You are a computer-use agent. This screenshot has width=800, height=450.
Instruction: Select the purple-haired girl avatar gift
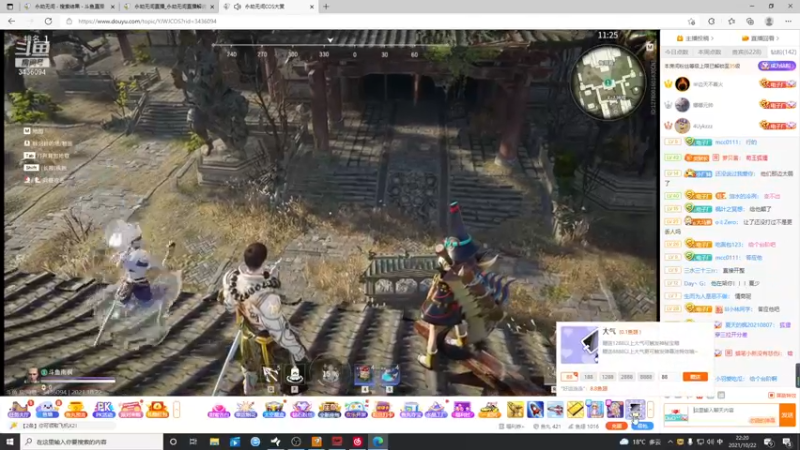coord(615,409)
